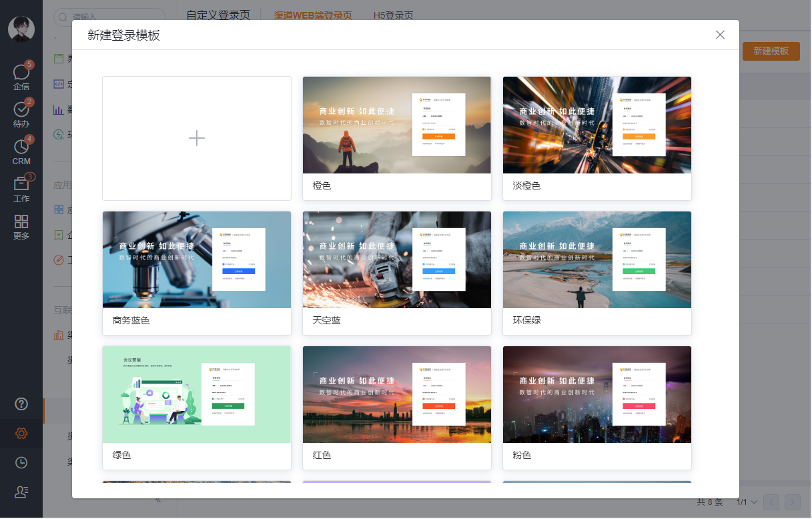Click the 红色 template label
Image resolution: width=812 pixels, height=519 pixels.
click(322, 456)
